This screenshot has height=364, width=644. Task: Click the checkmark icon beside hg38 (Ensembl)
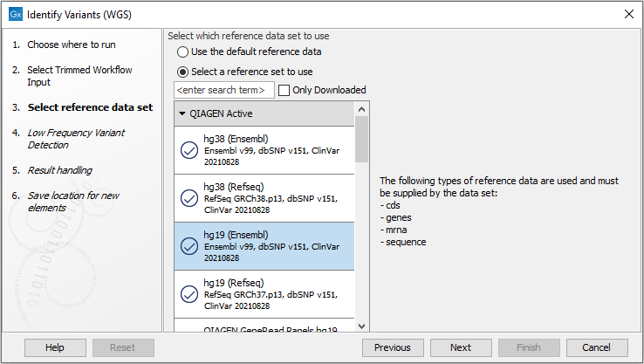point(189,150)
